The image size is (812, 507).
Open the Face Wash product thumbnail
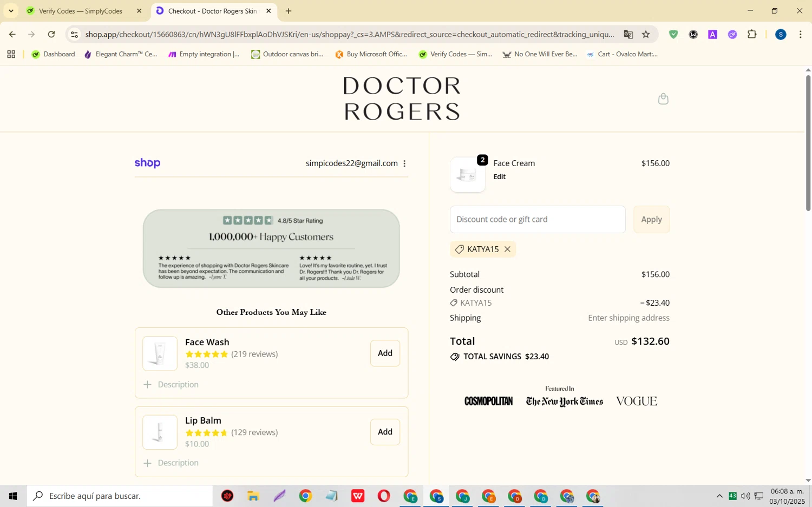pyautogui.click(x=160, y=353)
